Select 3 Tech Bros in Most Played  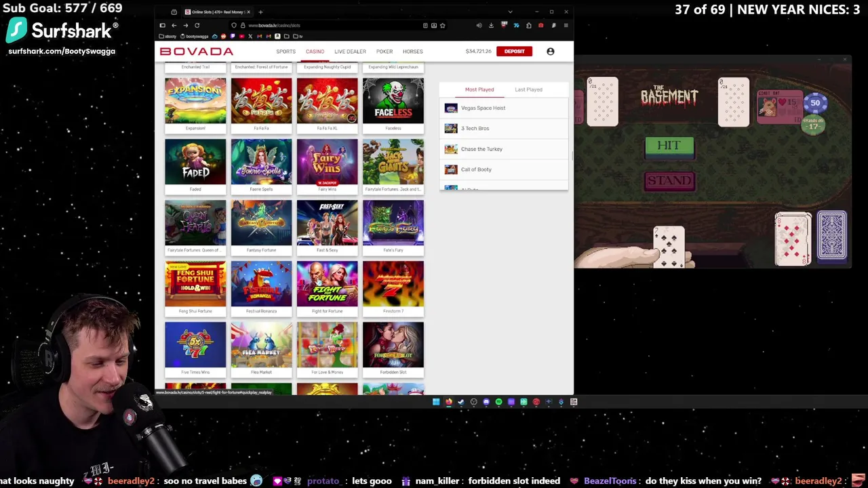[504, 128]
